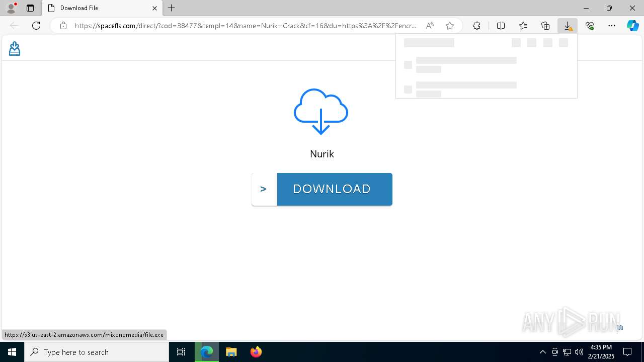The width and height of the screenshot is (644, 362).
Task: Click the cloud download icon above Nurik
Action: (x=321, y=112)
